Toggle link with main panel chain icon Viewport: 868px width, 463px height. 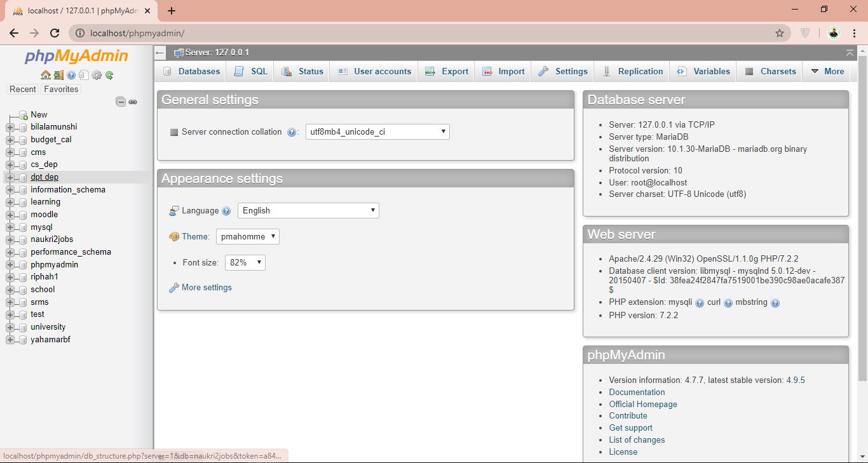133,102
